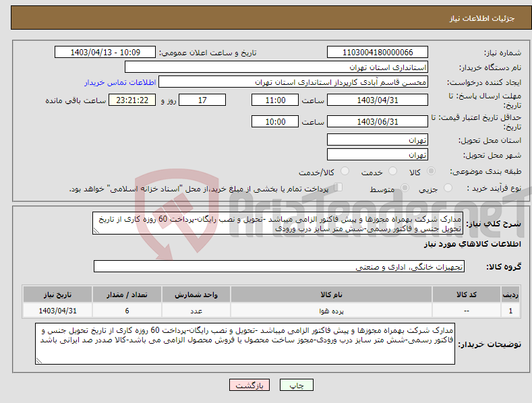This screenshot has height=403, width=532.
Task: Click the پرده هوا item name cell
Action: (x=331, y=311)
